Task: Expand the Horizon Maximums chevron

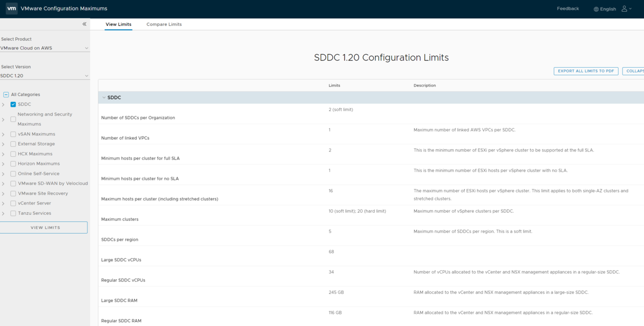Action: [3, 164]
